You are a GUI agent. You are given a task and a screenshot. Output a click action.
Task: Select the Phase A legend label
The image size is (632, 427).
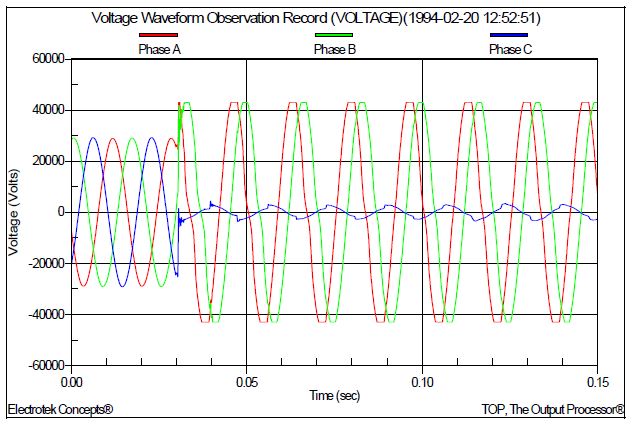coord(159,50)
